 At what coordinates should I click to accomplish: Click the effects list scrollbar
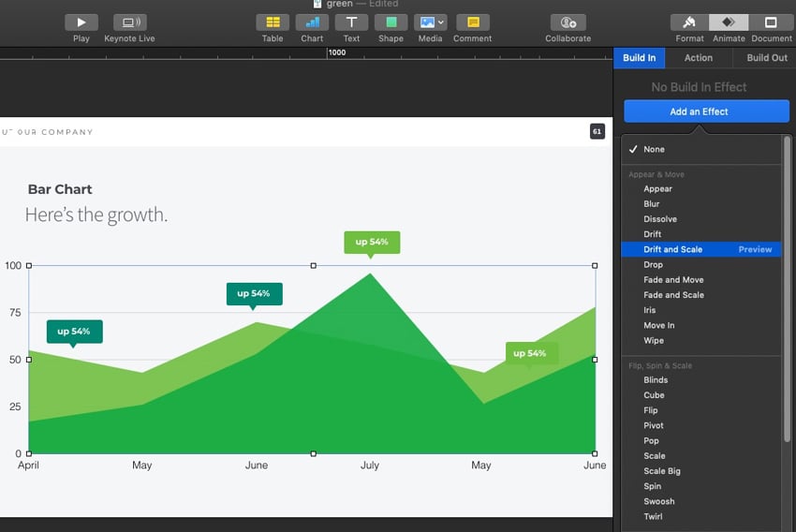coord(788,281)
